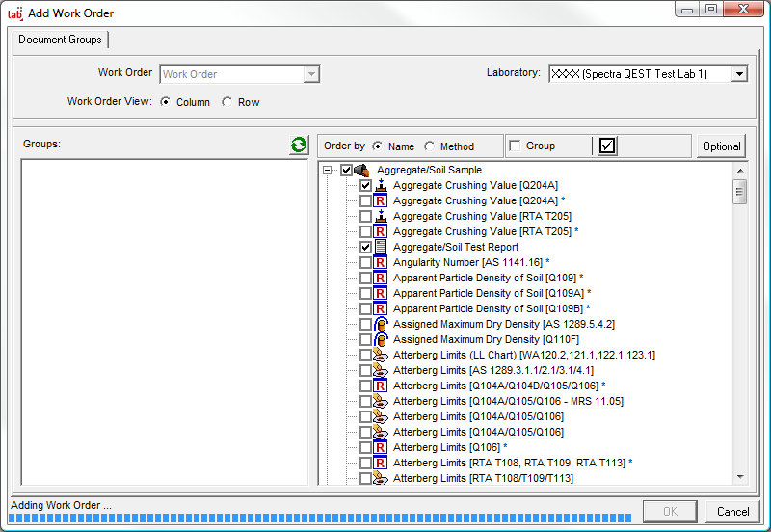The width and height of the screenshot is (771, 532).
Task: Click the test list scroll down arrow
Action: coord(739,476)
